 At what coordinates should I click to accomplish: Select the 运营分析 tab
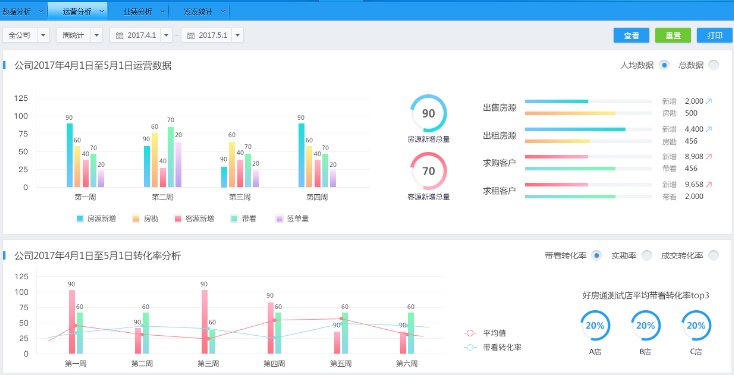(77, 11)
